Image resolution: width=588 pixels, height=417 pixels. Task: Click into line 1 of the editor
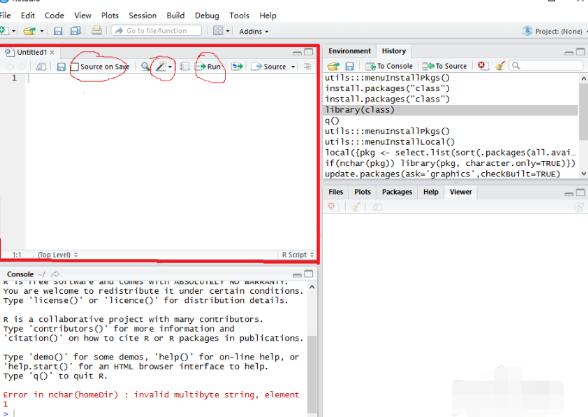tap(171, 78)
